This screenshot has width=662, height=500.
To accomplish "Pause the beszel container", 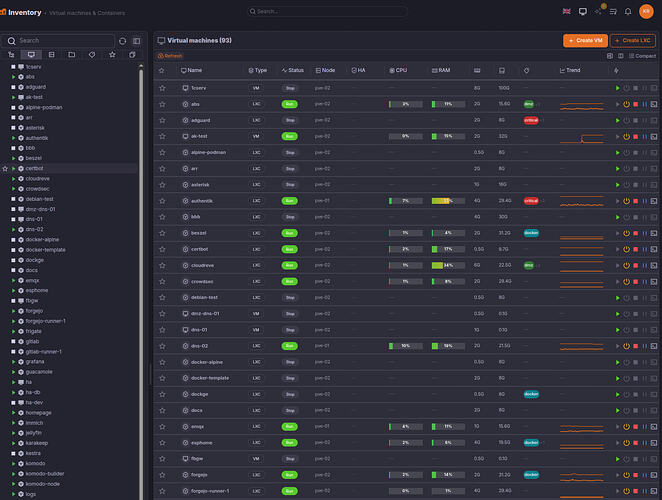I will 644,232.
